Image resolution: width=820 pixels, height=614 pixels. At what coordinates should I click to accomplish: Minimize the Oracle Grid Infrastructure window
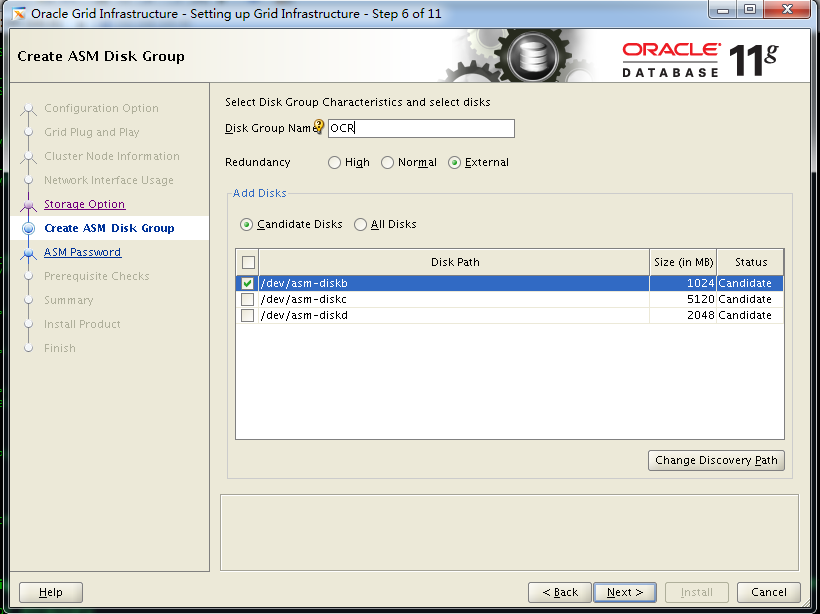[723, 10]
